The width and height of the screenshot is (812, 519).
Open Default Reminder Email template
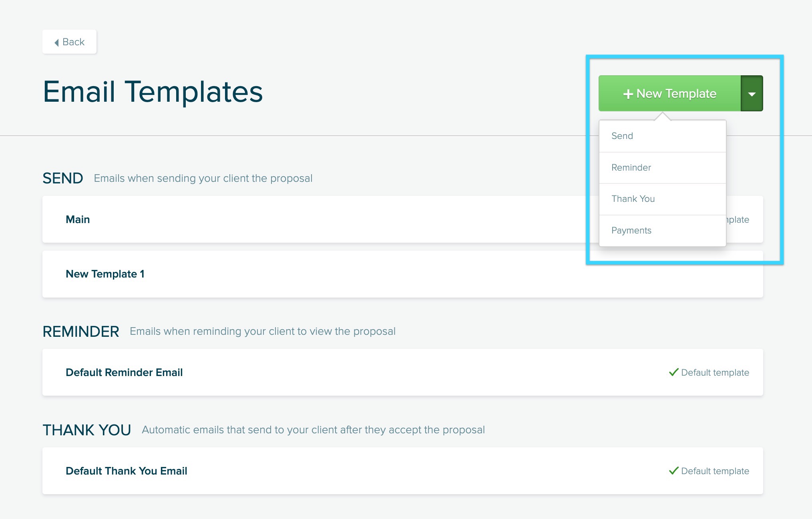click(124, 373)
